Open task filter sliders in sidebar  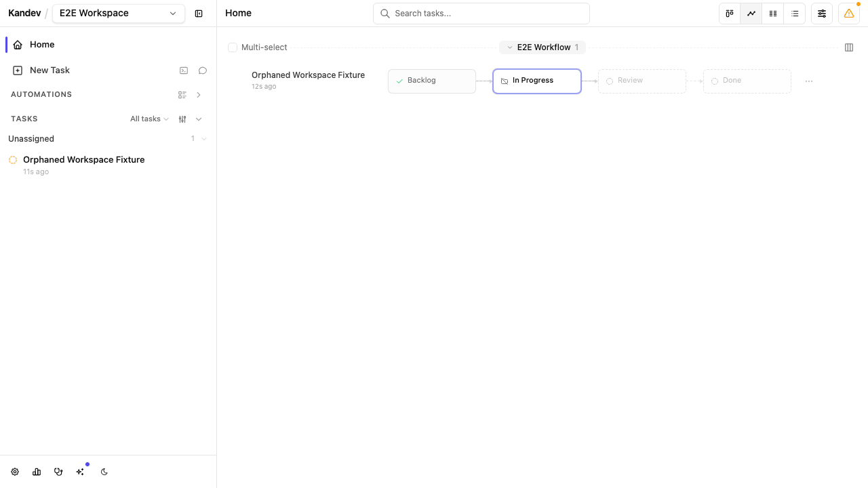click(x=182, y=119)
